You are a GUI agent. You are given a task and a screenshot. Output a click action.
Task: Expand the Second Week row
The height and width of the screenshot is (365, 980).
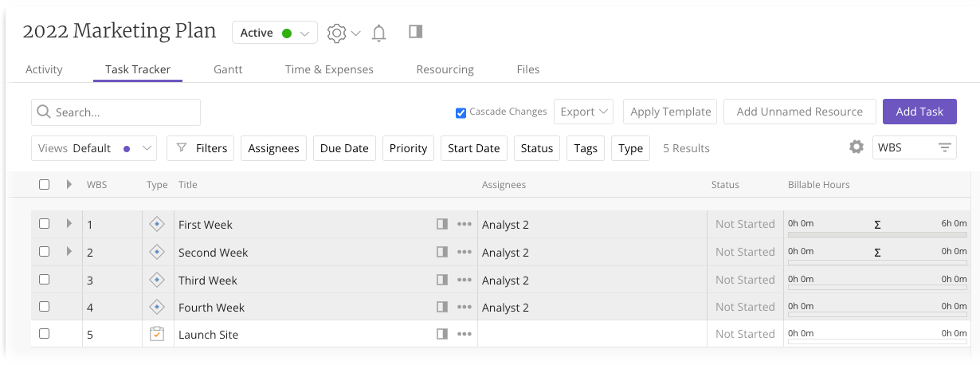point(69,252)
